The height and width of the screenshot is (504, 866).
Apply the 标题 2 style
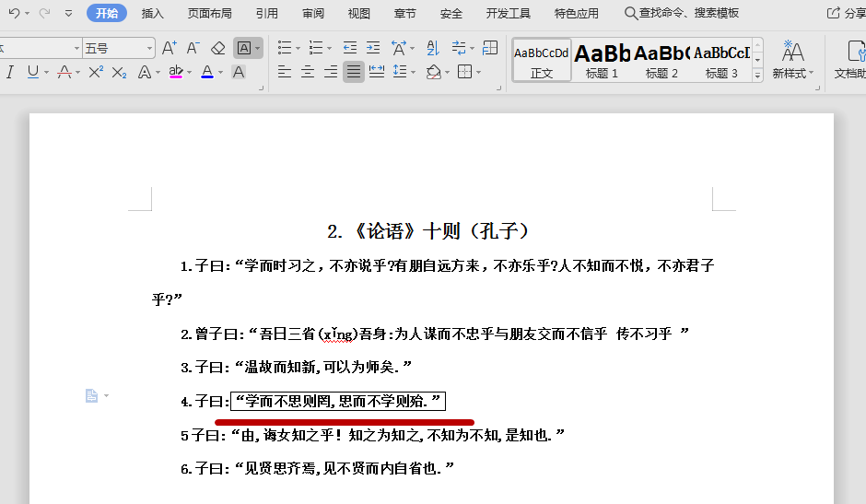(x=661, y=61)
